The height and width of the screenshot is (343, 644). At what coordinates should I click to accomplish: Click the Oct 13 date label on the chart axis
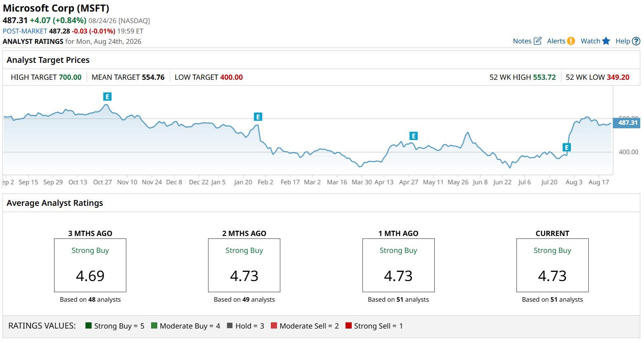[78, 182]
